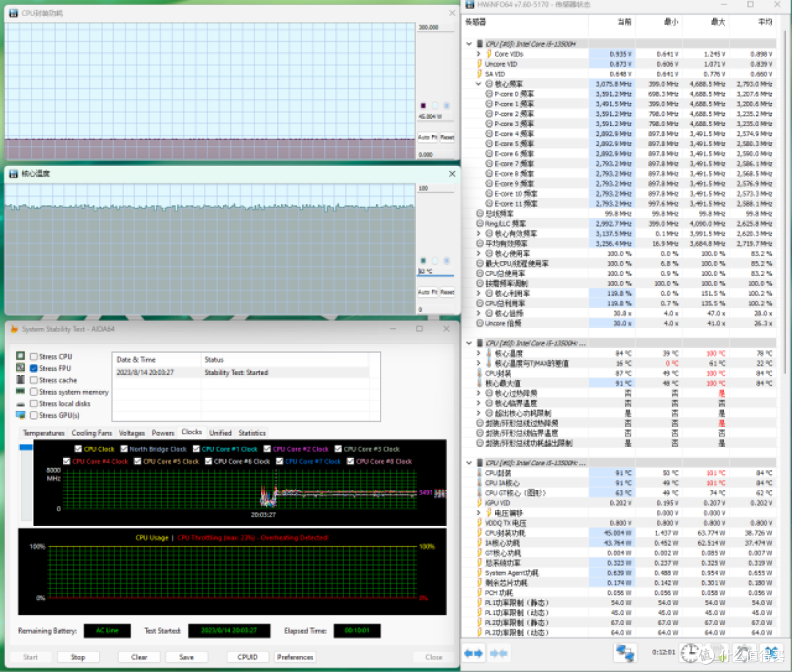Viewport: 792px width, 672px height.
Task: Click the thermometer icon on the 核心最大值 row
Action: point(480,384)
